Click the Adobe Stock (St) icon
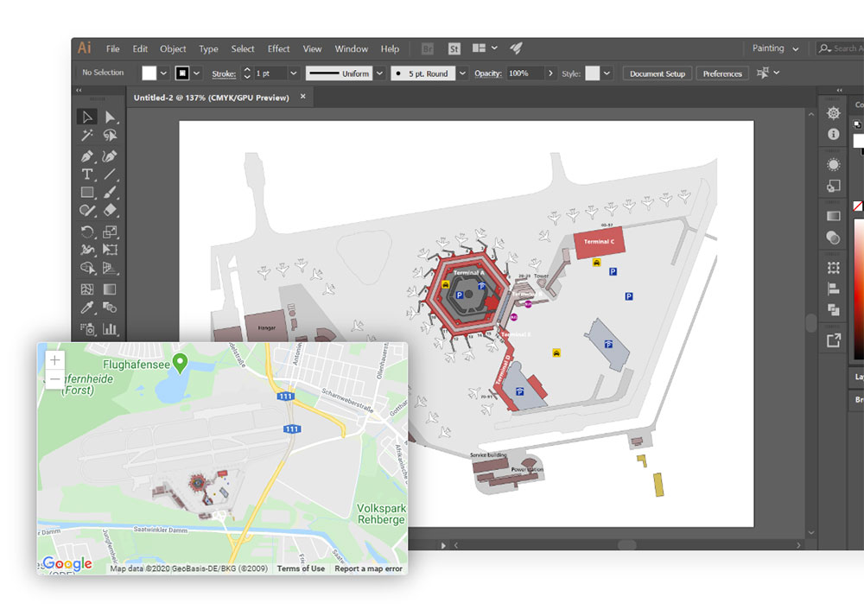864x616 pixels. point(454,49)
